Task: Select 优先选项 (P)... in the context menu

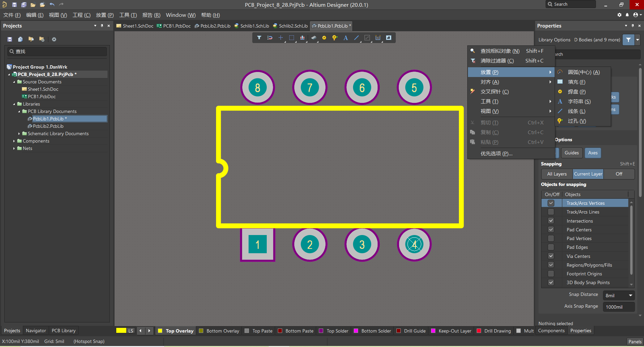Action: [511, 153]
